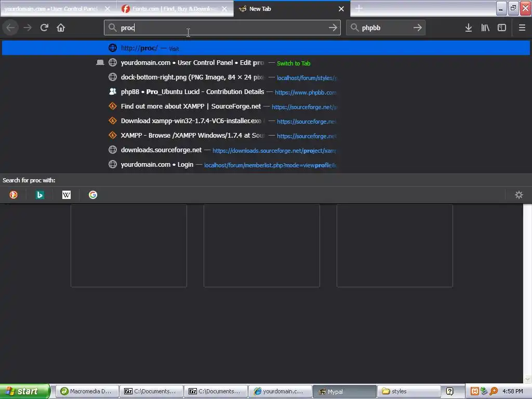The width and height of the screenshot is (532, 399).
Task: Click the help question mark taskbar button
Action: click(x=449, y=392)
